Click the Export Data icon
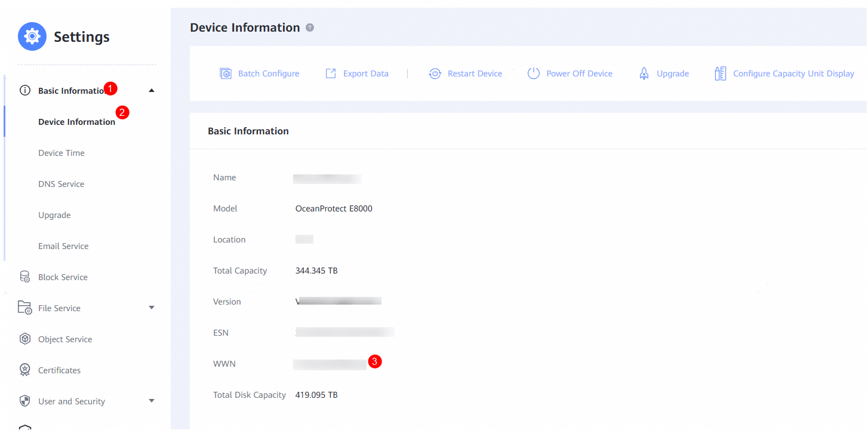The image size is (868, 430). point(331,73)
